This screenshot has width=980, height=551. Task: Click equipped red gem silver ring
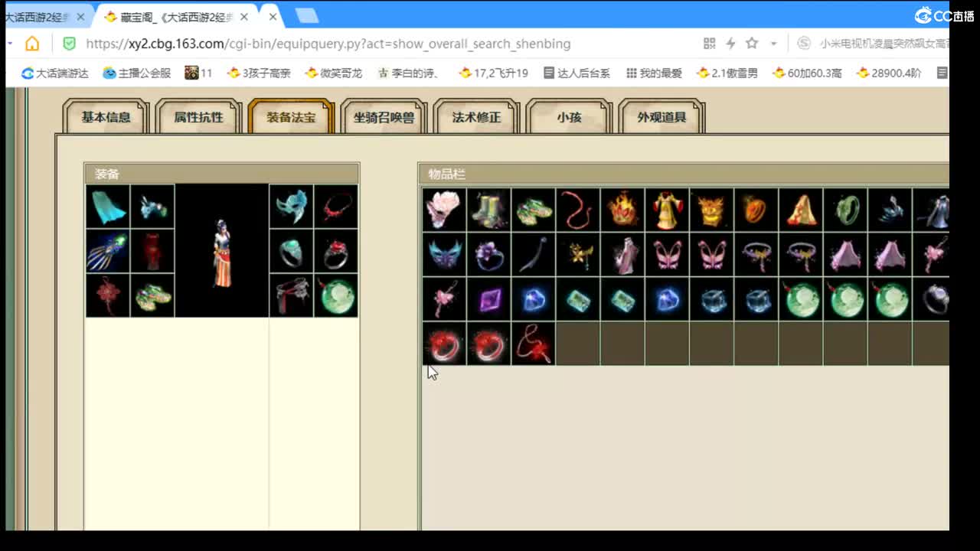pos(335,250)
